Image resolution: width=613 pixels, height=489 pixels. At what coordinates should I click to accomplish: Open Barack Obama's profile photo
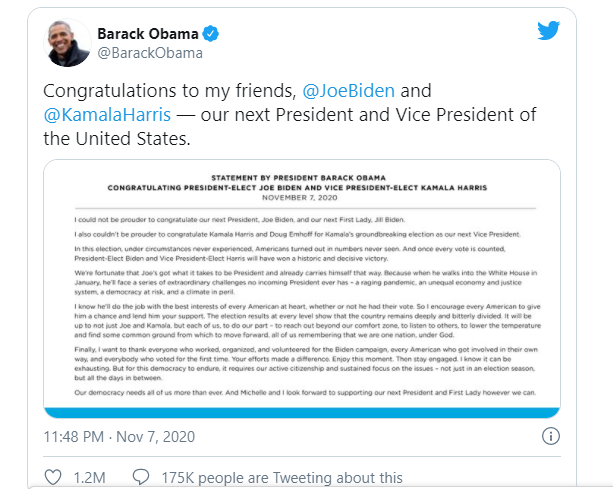coord(65,42)
